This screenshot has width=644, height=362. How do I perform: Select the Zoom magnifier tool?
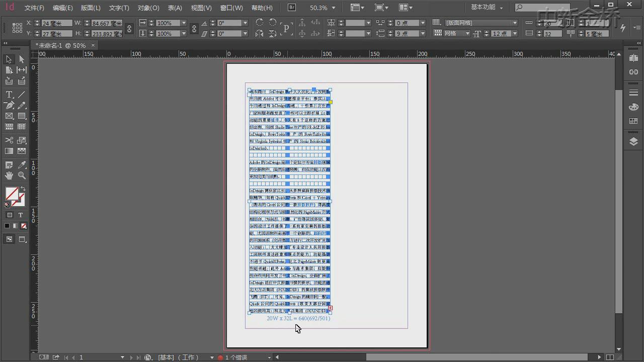[x=22, y=175]
